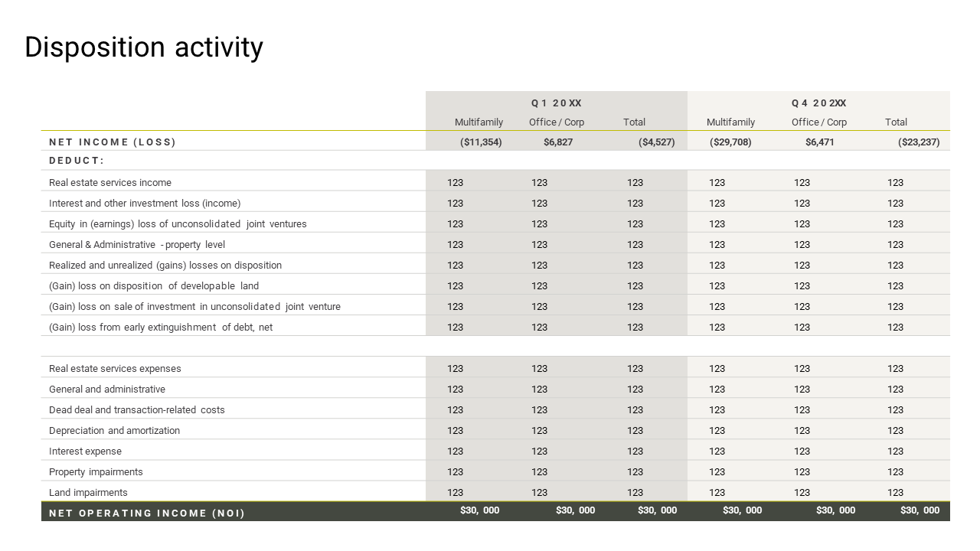The image size is (980, 551).
Task: Click 'Depreciation and amortization' row label
Action: pos(115,431)
